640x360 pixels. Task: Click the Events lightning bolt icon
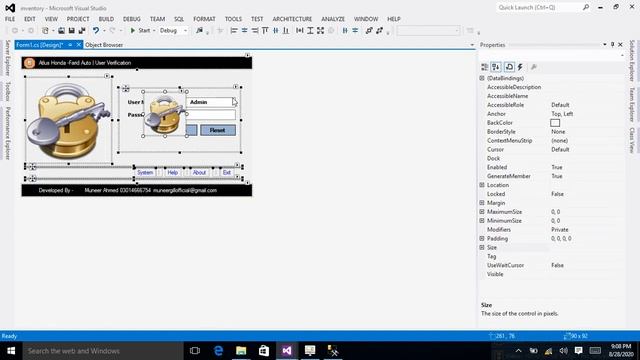pyautogui.click(x=520, y=67)
